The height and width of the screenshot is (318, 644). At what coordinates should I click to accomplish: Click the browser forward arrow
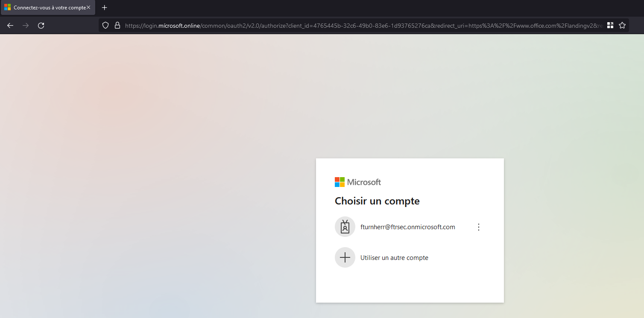click(x=26, y=26)
